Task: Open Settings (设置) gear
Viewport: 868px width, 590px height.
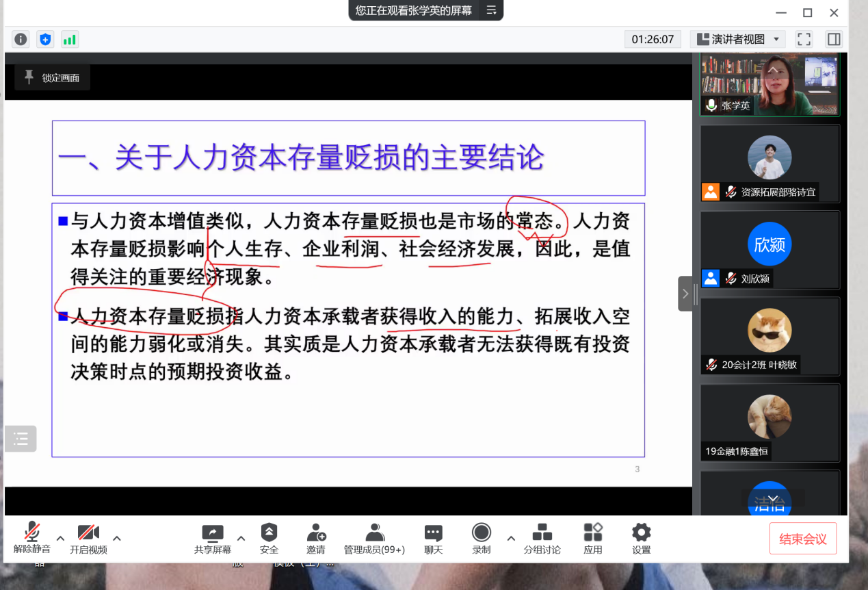Action: [x=641, y=539]
